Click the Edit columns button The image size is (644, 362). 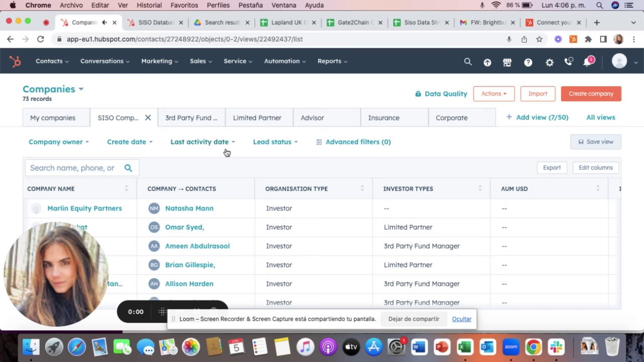(596, 167)
